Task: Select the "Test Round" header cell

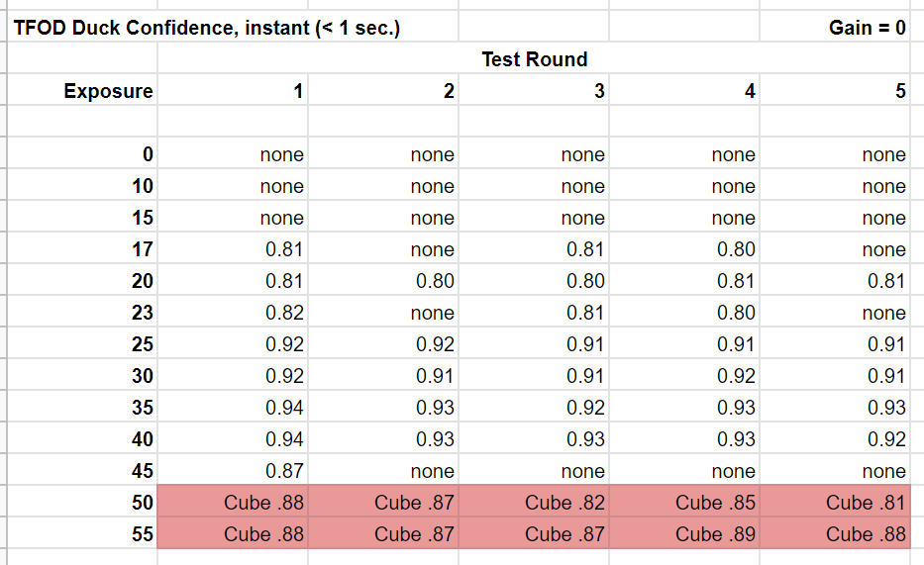Action: coord(534,59)
